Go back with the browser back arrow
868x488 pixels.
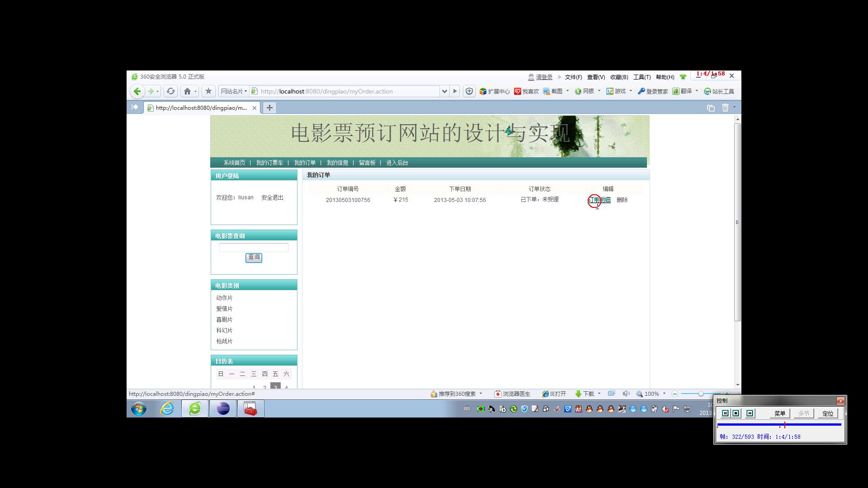tap(137, 91)
